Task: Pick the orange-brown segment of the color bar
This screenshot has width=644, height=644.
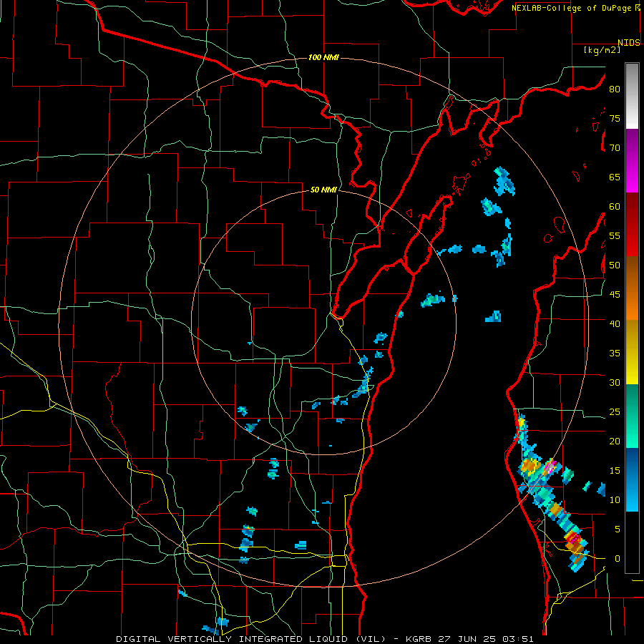Action: (x=632, y=289)
